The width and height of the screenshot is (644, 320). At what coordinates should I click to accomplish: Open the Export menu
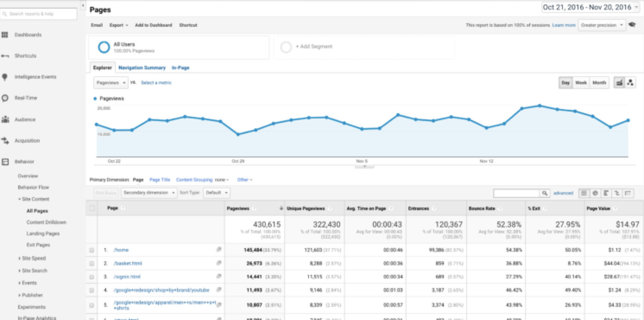coord(118,25)
